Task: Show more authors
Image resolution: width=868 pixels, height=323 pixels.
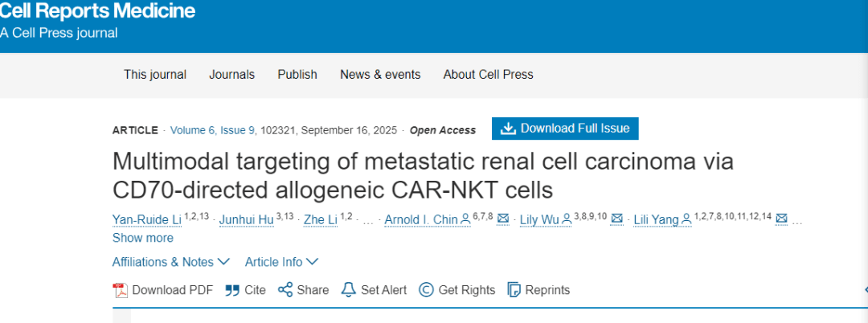Action: 143,238
